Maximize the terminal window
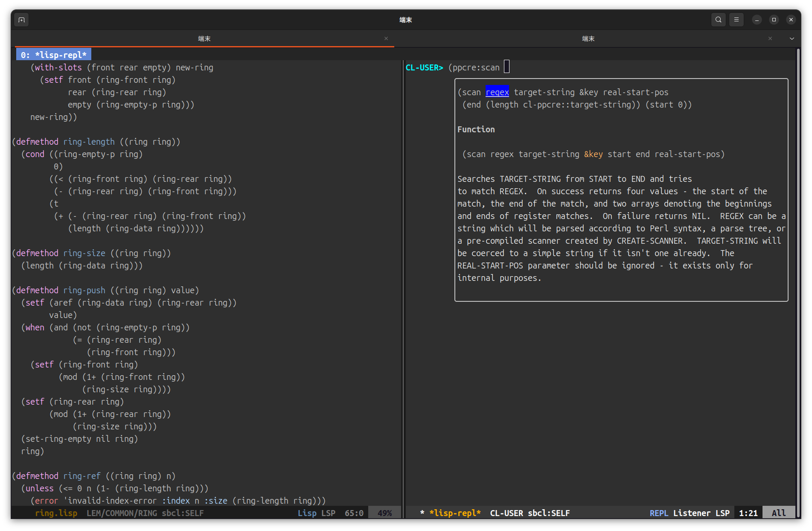The width and height of the screenshot is (812, 531). click(774, 20)
